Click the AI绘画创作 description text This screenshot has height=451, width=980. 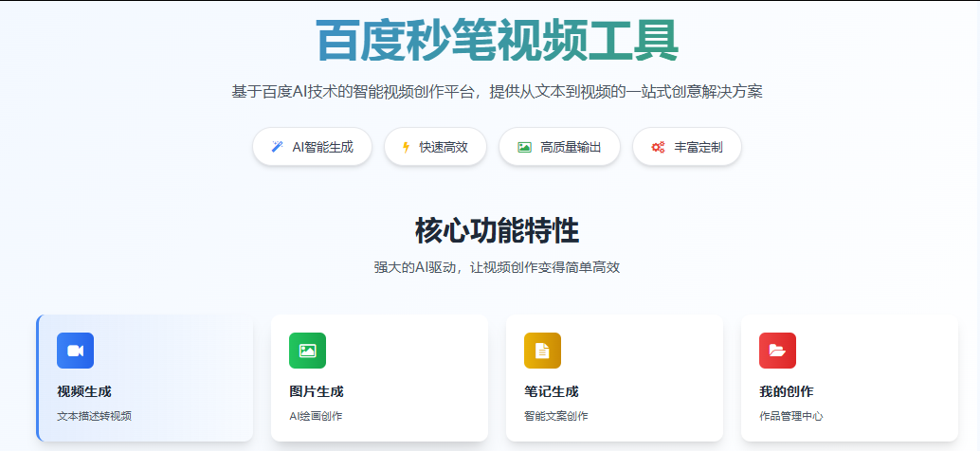(316, 416)
